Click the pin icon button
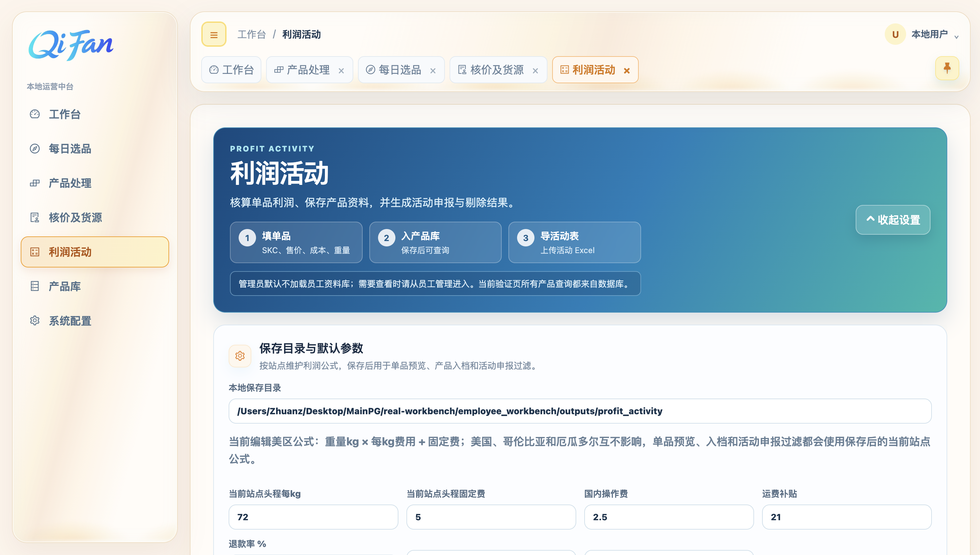 pyautogui.click(x=947, y=68)
